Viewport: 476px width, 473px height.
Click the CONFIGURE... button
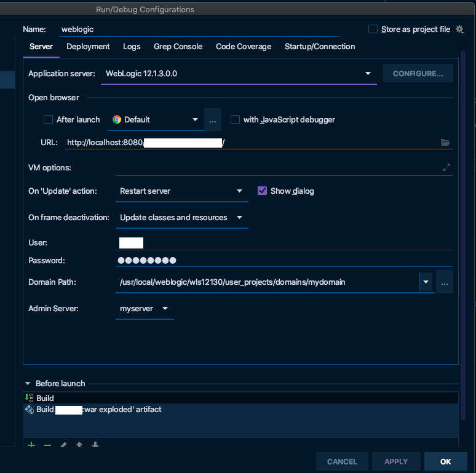click(418, 73)
